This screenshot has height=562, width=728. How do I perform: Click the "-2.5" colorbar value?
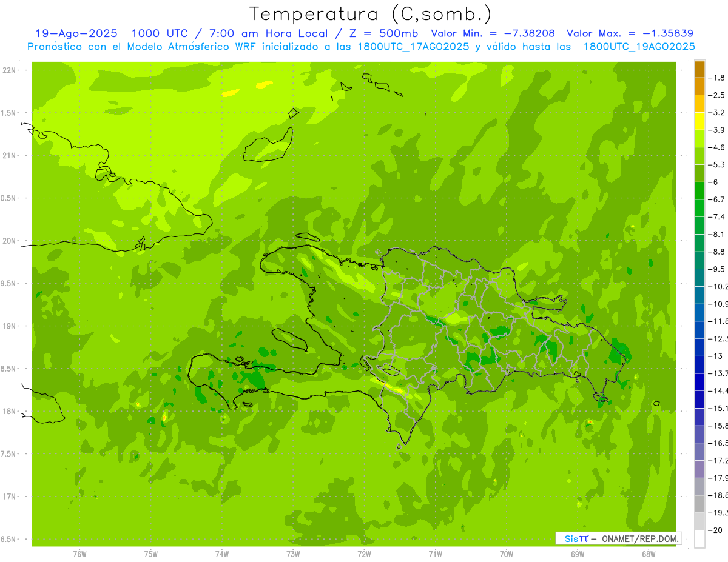point(716,95)
